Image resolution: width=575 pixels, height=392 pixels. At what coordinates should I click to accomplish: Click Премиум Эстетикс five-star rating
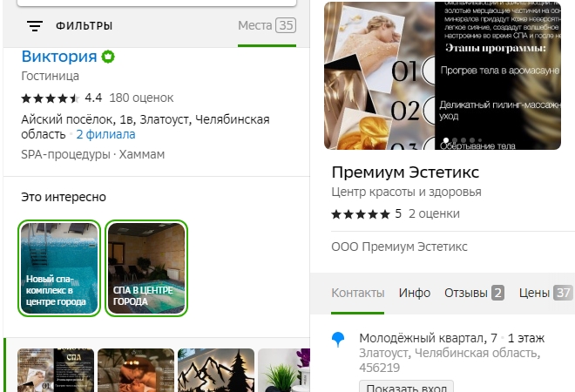click(360, 213)
